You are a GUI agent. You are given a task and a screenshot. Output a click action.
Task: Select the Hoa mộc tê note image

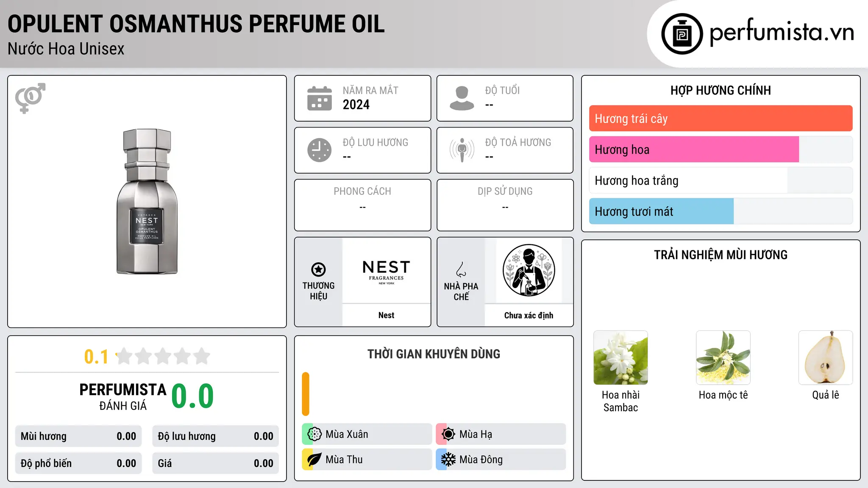point(723,358)
